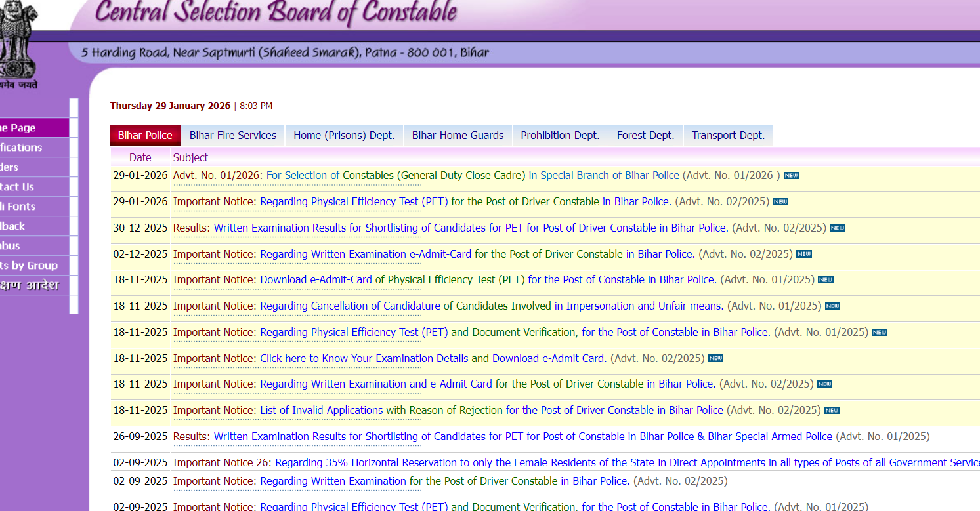Click the Subject column header

tap(190, 157)
